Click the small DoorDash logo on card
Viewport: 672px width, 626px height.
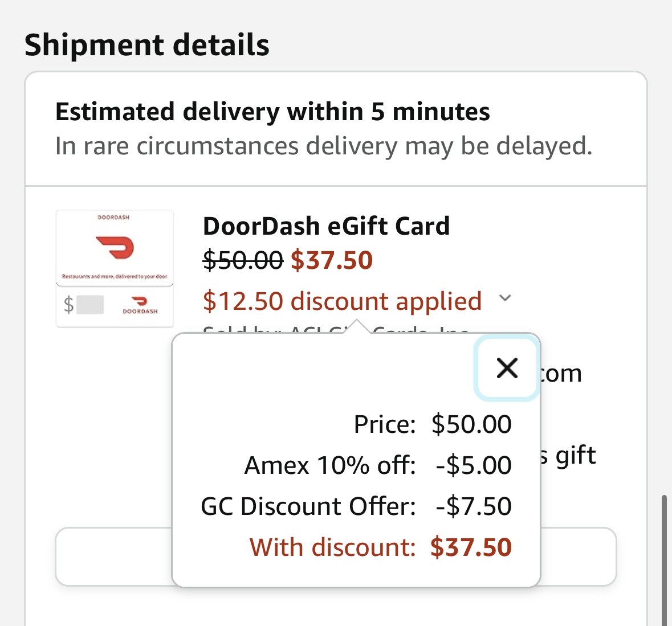pos(140,302)
